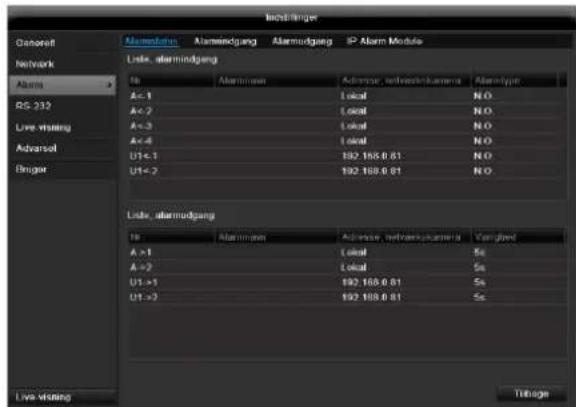Select alarm input row A<-2
This screenshot has height=407, width=576.
point(347,111)
